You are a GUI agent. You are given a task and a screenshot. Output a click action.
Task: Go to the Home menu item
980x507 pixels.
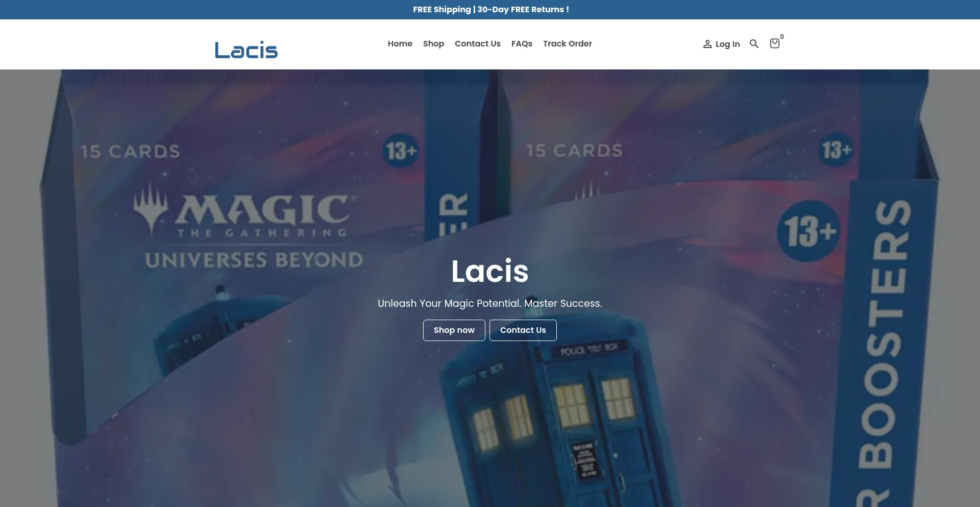[x=400, y=43]
